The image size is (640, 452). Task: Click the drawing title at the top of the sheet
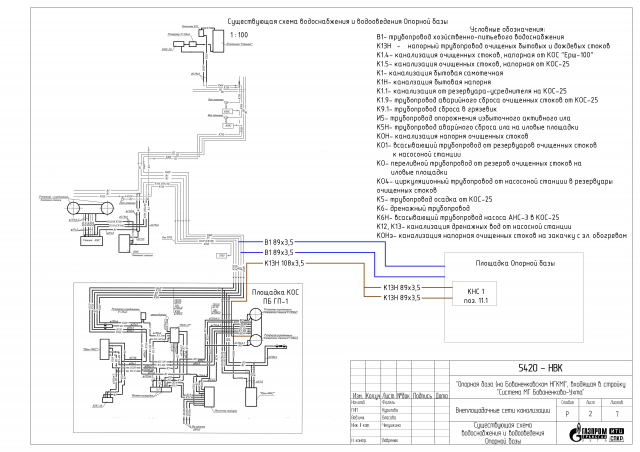point(338,21)
